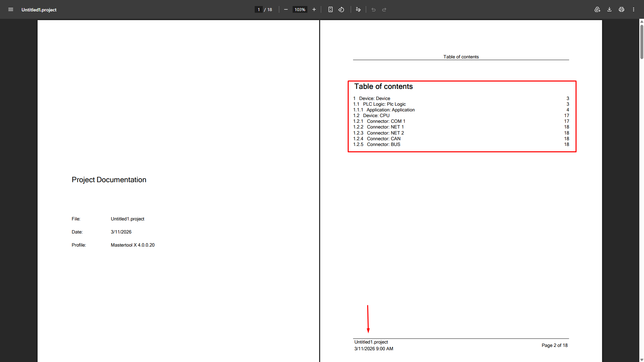
Task: Click the fit to page icon
Action: [331, 9]
